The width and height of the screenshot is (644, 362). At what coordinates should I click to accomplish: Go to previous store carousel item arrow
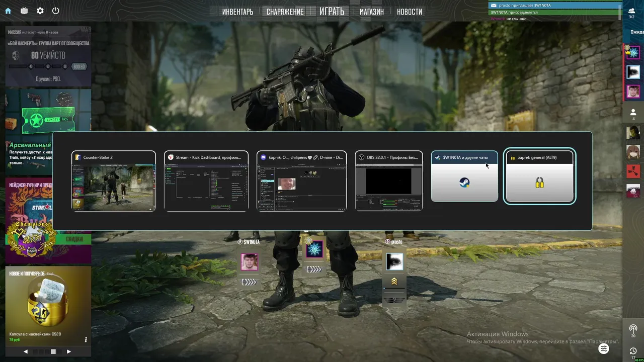(x=26, y=351)
